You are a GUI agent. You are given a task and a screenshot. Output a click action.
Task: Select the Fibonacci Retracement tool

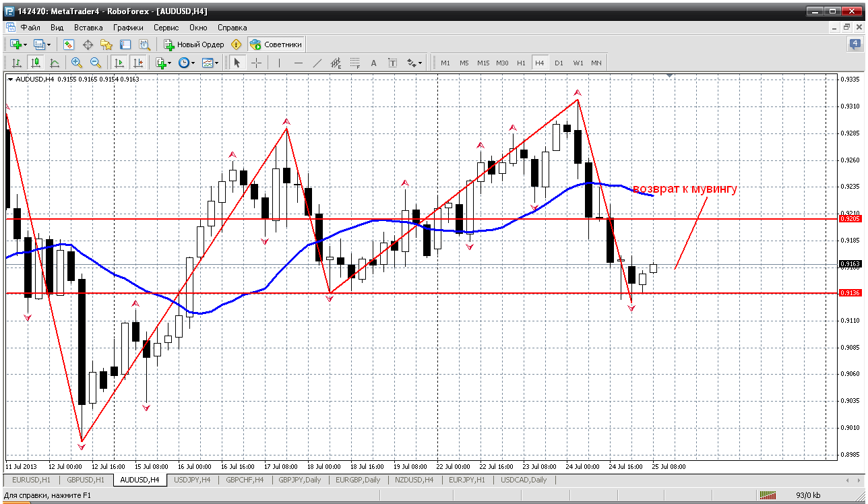355,63
